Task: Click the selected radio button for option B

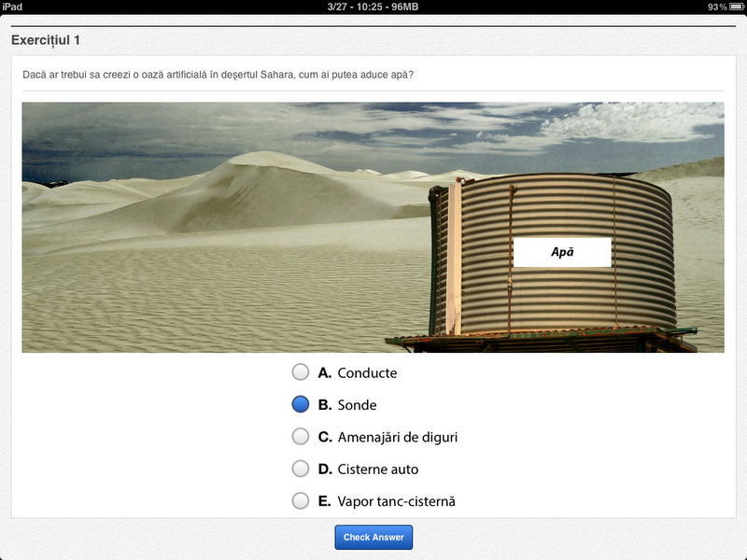Action: pos(300,404)
